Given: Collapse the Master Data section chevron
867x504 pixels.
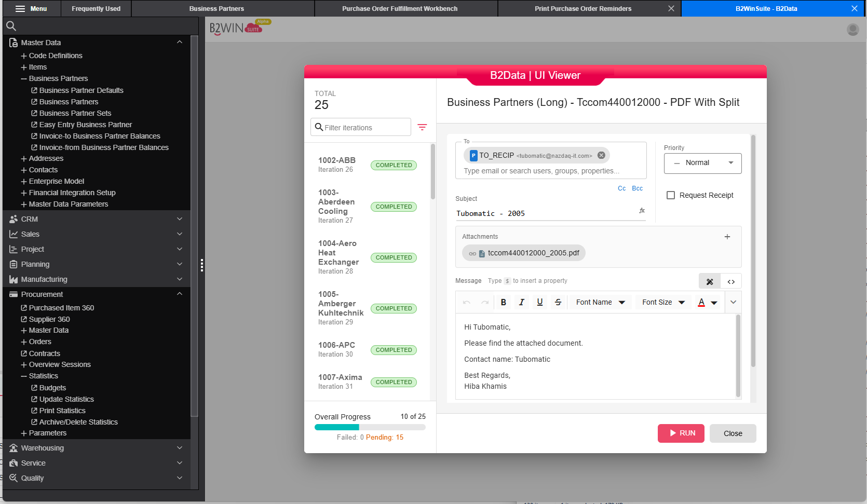Looking at the screenshot, I should (180, 42).
